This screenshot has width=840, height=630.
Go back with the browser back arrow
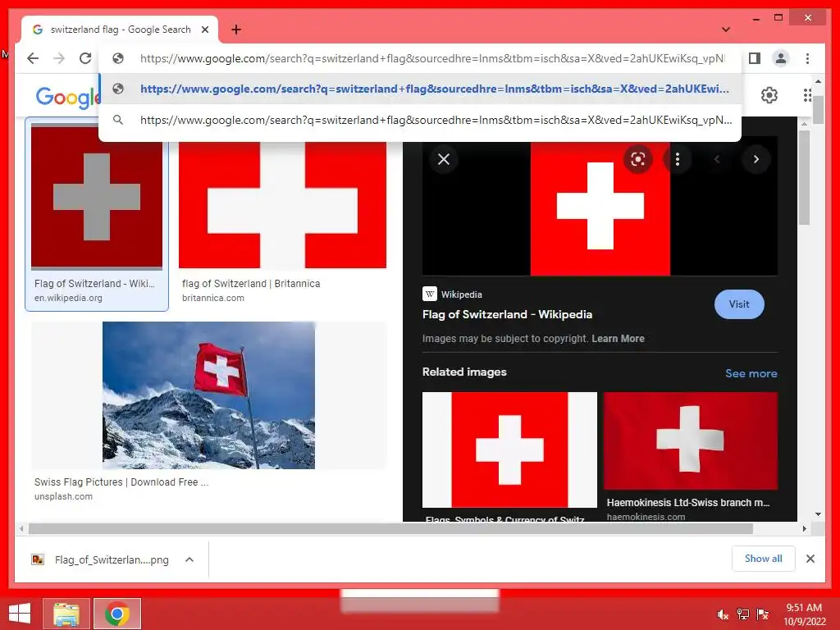click(33, 58)
